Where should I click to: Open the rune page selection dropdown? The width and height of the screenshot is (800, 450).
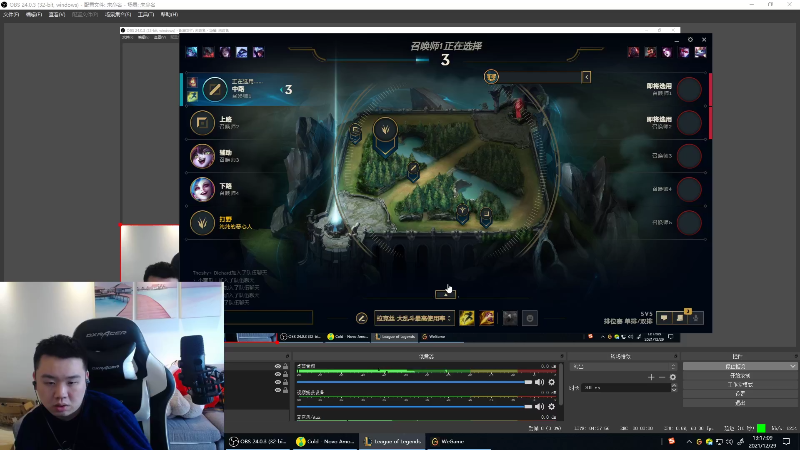(x=414, y=318)
